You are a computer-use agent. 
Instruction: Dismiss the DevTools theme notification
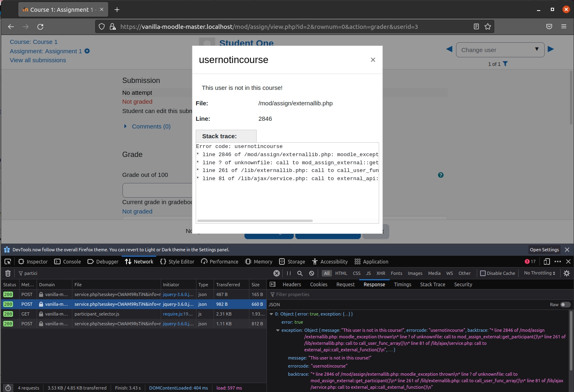(x=567, y=250)
